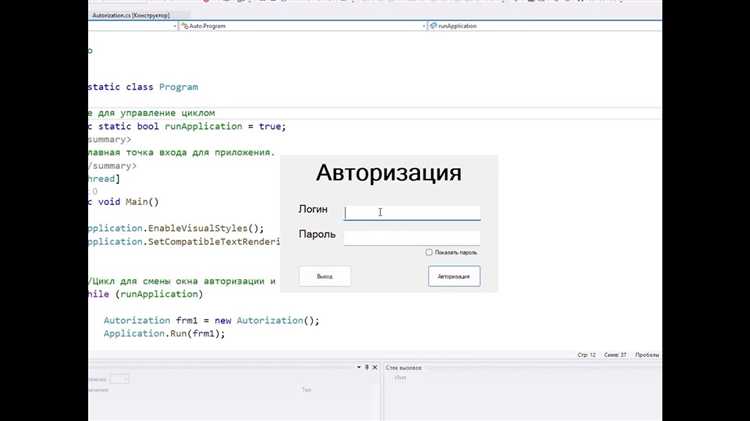This screenshot has width=750, height=421.
Task: Place the cursor on the Application.Run(frm1) line
Action: pos(164,334)
